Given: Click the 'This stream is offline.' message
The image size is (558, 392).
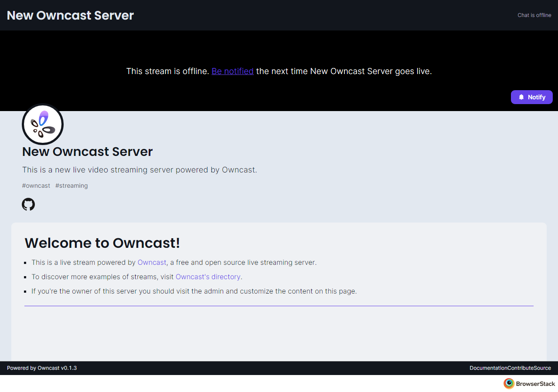Looking at the screenshot, I should tap(168, 71).
